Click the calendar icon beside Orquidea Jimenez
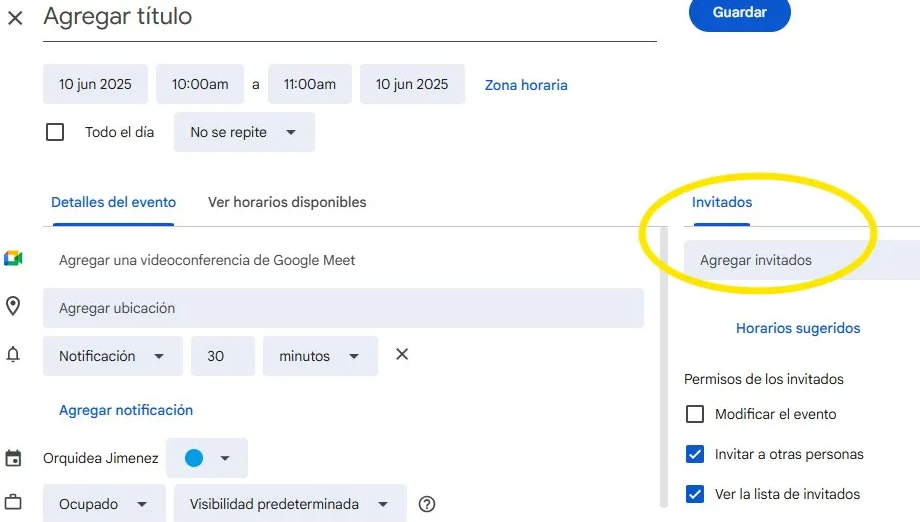The width and height of the screenshot is (920, 522). pyautogui.click(x=13, y=457)
